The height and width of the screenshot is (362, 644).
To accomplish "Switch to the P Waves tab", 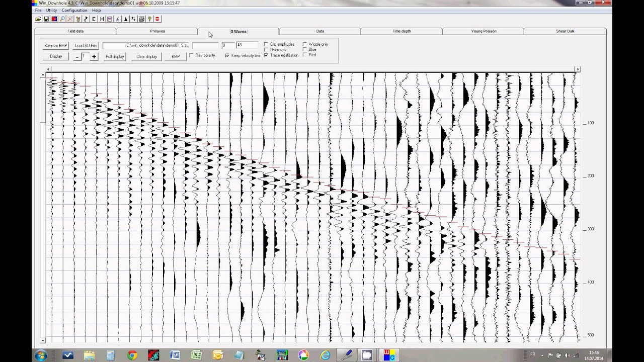I will [157, 31].
